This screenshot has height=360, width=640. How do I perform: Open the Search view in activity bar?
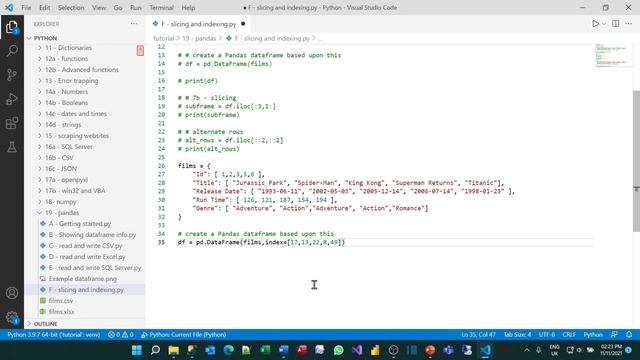12,51
